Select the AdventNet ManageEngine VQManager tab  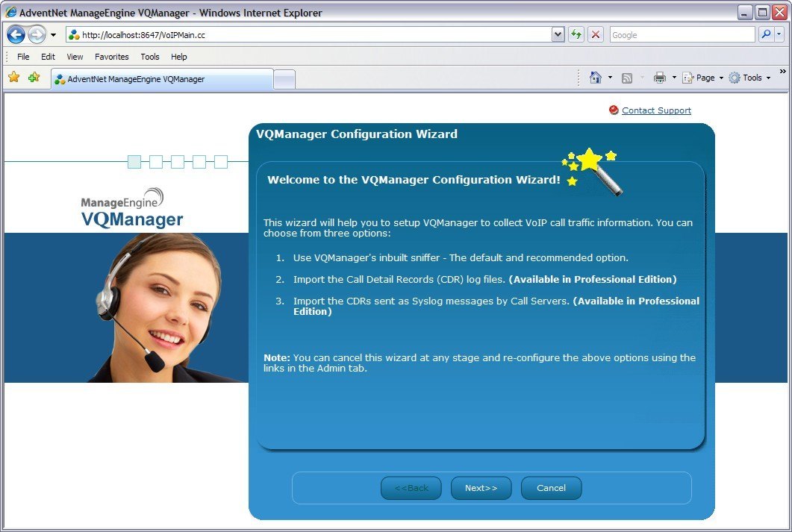coord(162,79)
